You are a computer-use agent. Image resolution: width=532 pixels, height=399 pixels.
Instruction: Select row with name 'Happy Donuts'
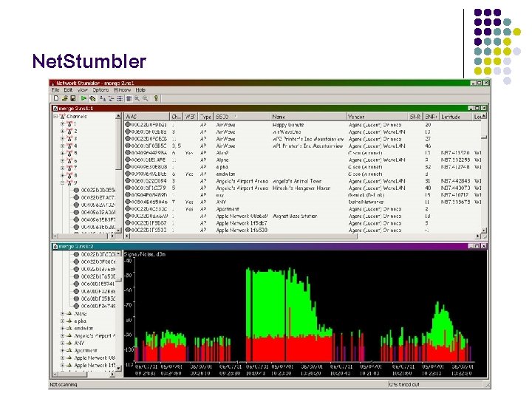[303, 125]
